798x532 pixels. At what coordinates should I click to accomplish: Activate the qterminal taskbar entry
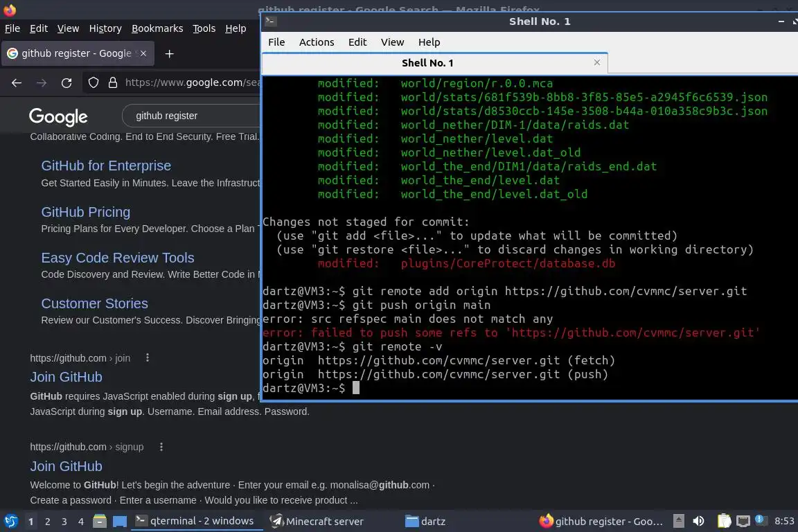point(197,521)
